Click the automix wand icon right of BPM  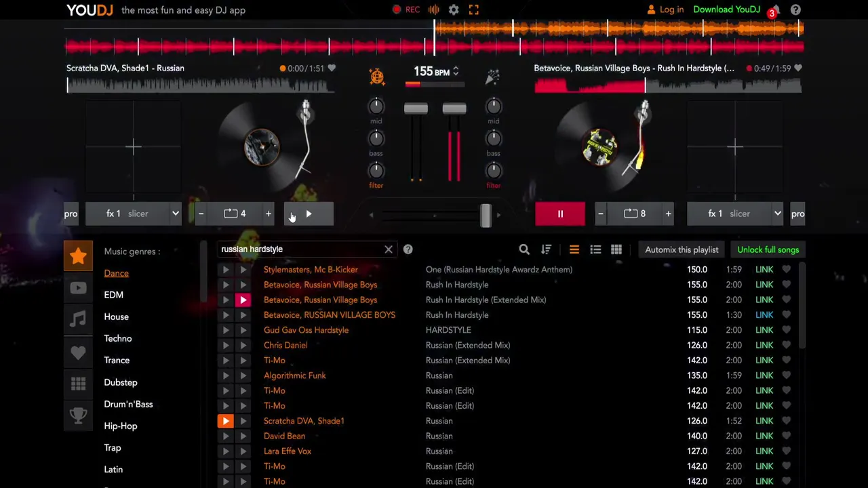(492, 77)
